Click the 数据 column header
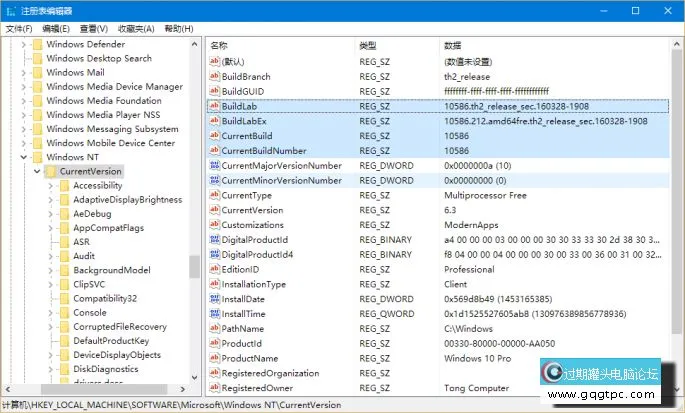Viewport: 685px width, 413px height. tap(452, 46)
